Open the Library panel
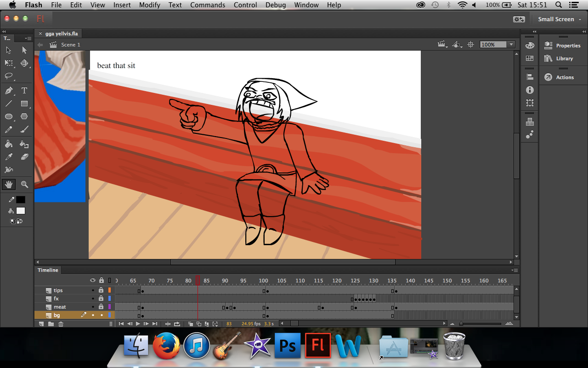This screenshot has width=588, height=368. (559, 58)
